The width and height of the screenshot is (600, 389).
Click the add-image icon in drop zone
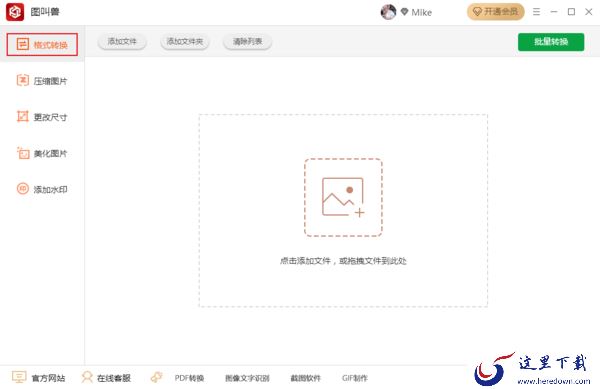click(343, 197)
